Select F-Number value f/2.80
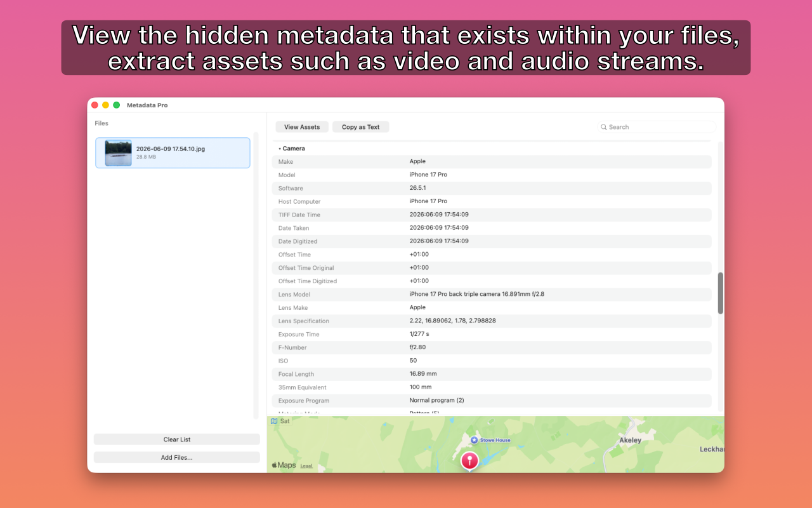 pos(418,347)
